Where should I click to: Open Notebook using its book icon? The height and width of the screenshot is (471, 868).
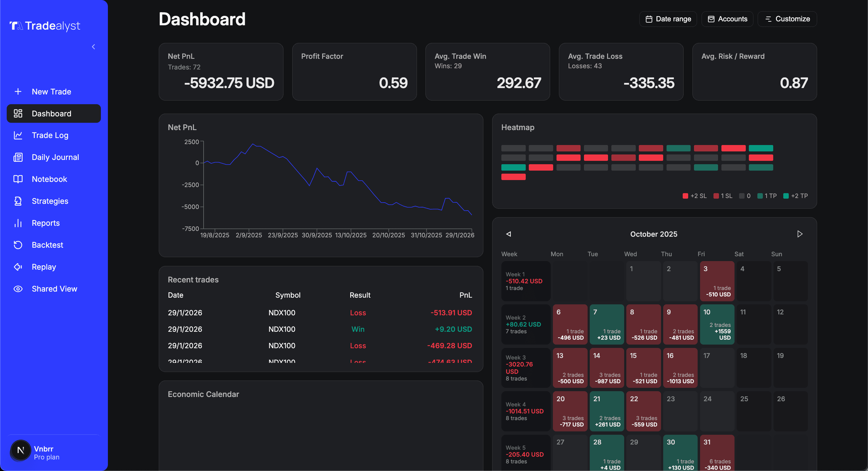tap(18, 179)
